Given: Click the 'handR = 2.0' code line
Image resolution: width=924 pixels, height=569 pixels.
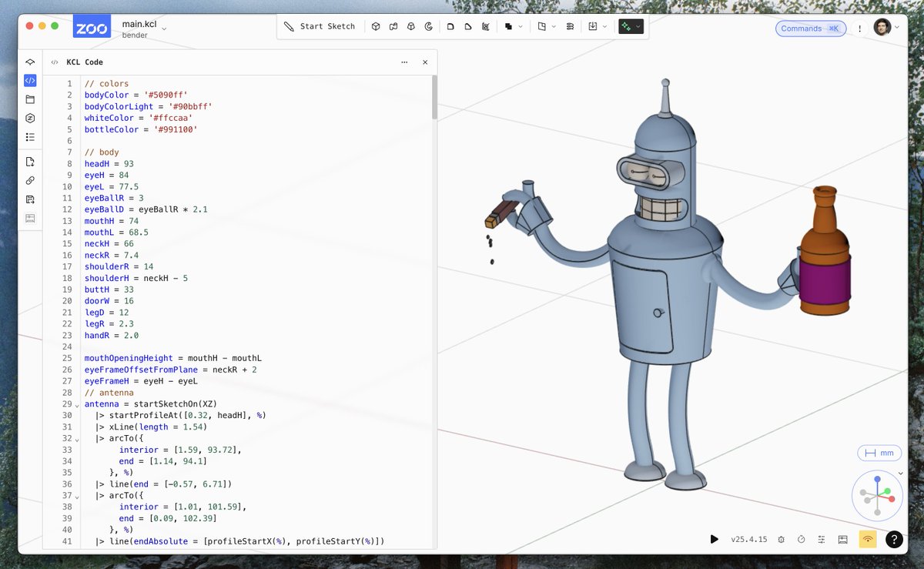Looking at the screenshot, I should tap(112, 336).
